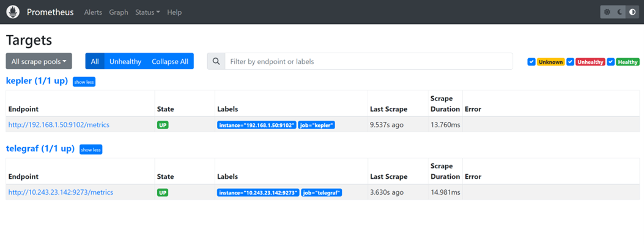Switch to light theme sun icon
The width and height of the screenshot is (644, 245).
(x=607, y=12)
